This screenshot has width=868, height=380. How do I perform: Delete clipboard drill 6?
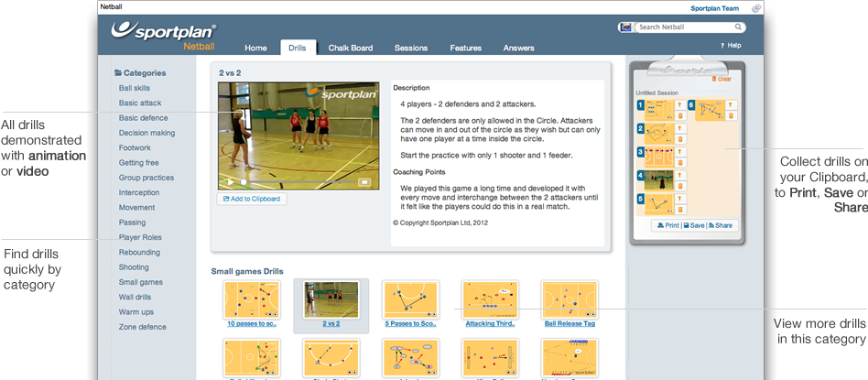click(x=730, y=115)
